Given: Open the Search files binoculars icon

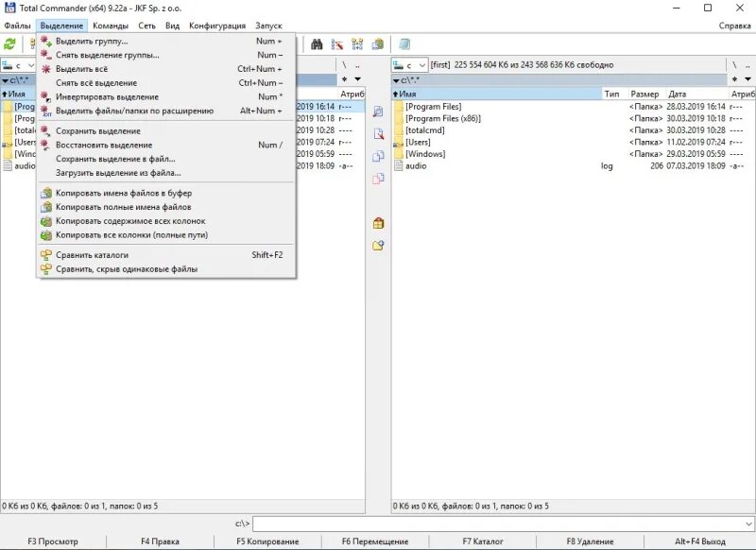Looking at the screenshot, I should (x=317, y=44).
